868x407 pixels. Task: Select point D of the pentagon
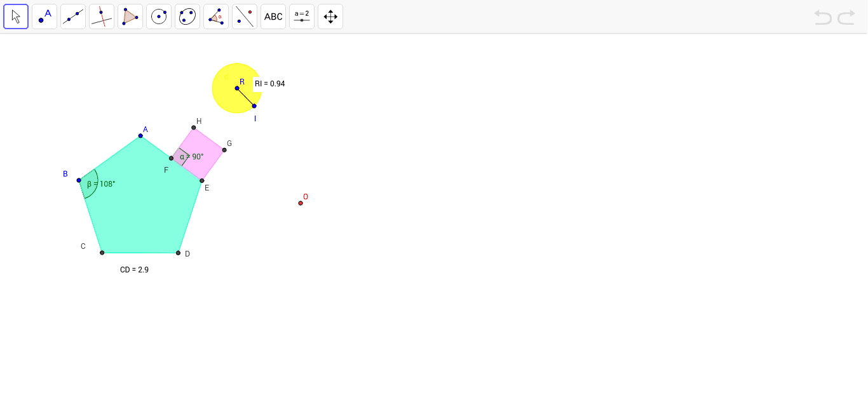[178, 253]
